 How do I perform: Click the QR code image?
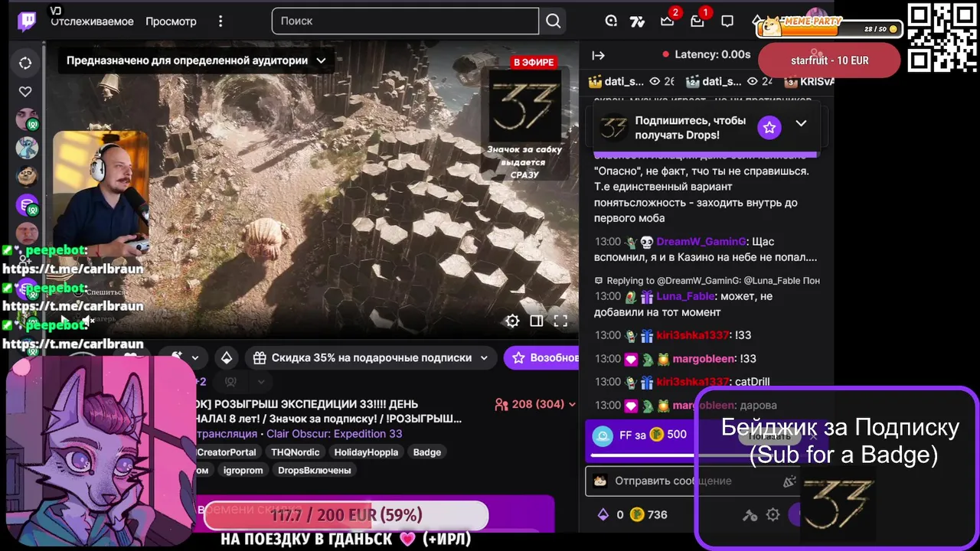[x=942, y=37]
